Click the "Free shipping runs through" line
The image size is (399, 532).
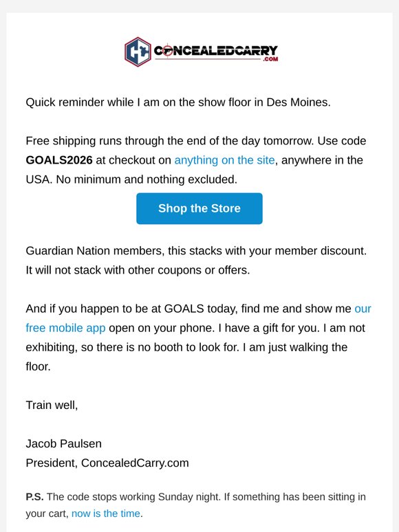(196, 141)
